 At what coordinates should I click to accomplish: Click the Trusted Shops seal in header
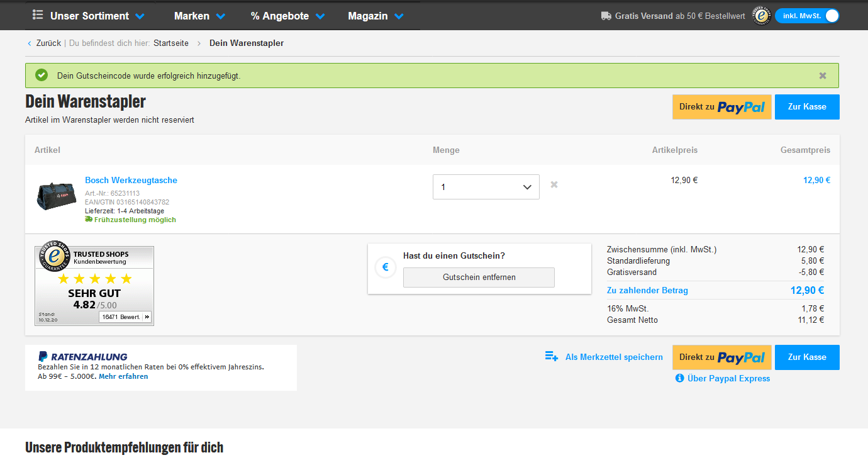tap(762, 16)
